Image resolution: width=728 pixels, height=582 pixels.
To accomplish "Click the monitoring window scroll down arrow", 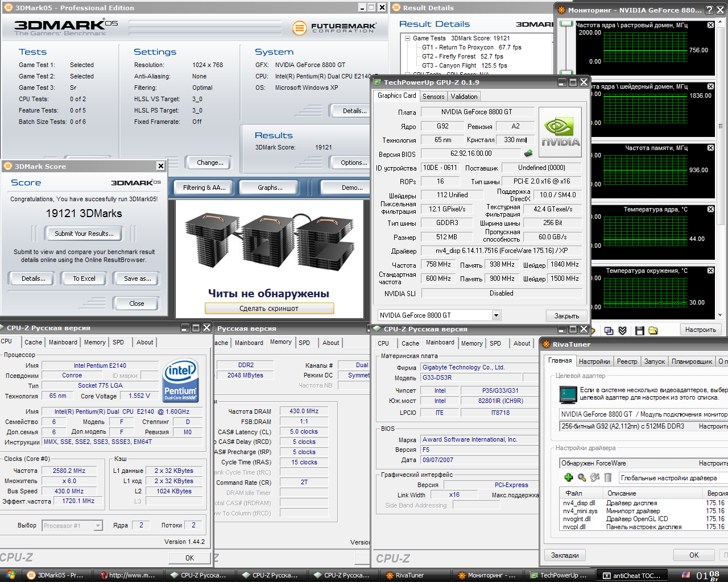I will point(721,315).
